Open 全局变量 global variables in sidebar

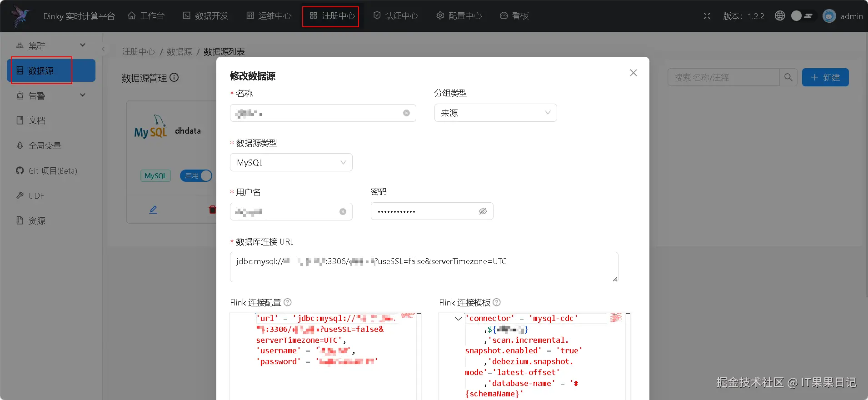[51, 145]
